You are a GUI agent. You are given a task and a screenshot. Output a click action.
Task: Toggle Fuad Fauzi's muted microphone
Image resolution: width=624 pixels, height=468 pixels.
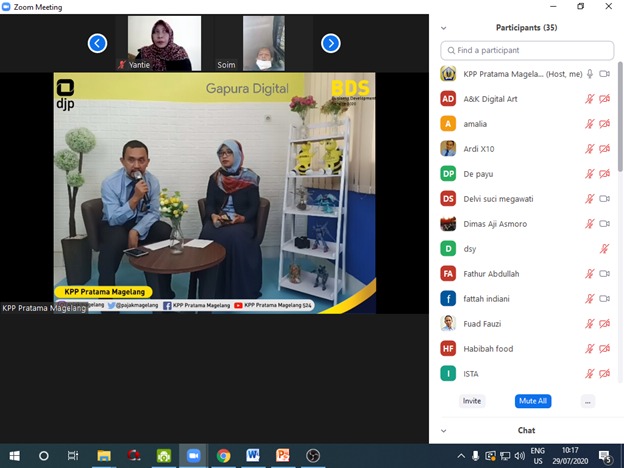click(x=590, y=324)
